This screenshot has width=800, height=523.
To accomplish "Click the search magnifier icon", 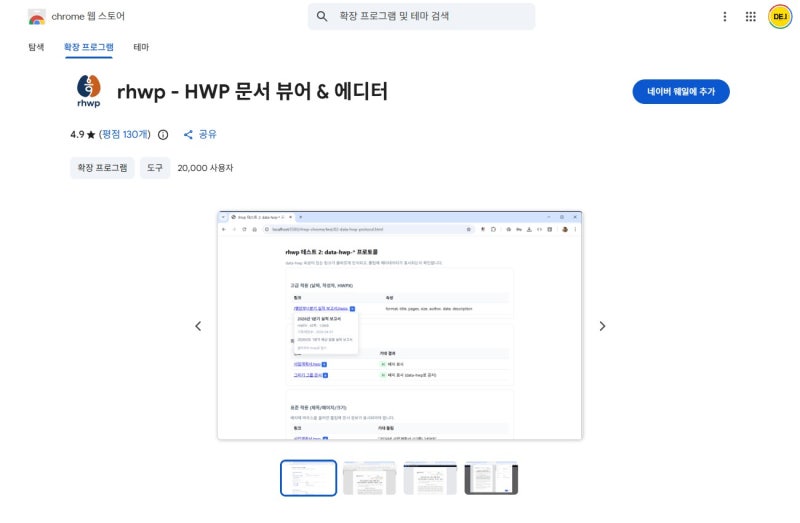I will click(x=321, y=16).
